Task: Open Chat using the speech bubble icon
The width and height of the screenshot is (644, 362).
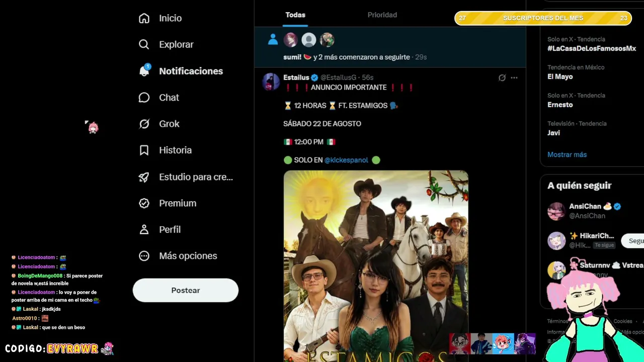Action: pos(144,98)
